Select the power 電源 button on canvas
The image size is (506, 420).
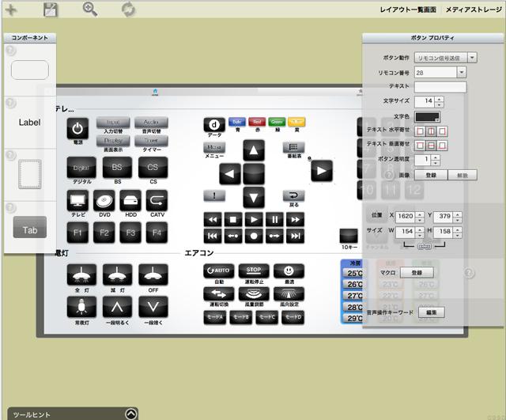click(x=77, y=128)
